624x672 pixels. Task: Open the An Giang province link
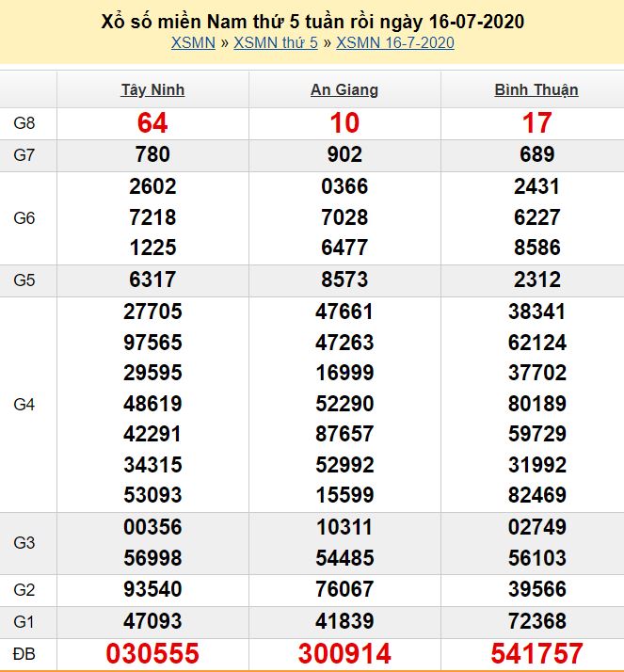(344, 90)
